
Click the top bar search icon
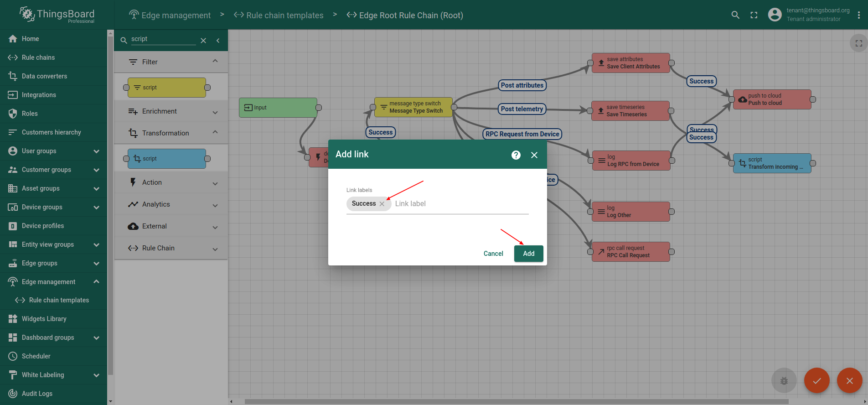coord(735,15)
